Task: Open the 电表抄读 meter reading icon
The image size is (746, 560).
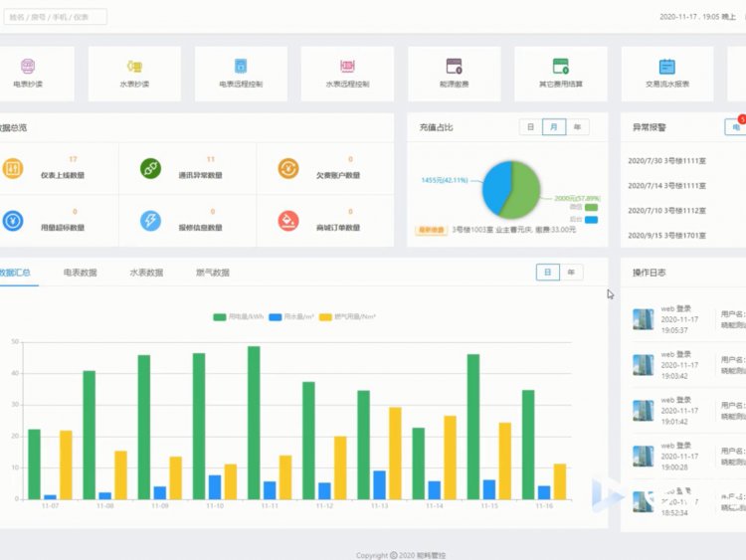Action: tap(28, 67)
